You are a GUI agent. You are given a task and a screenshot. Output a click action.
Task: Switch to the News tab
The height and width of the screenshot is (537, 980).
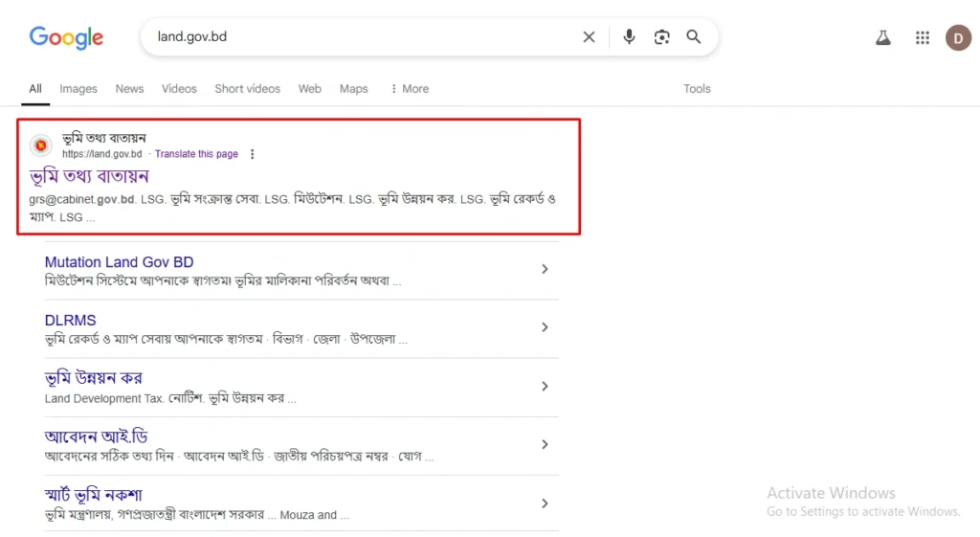[129, 89]
